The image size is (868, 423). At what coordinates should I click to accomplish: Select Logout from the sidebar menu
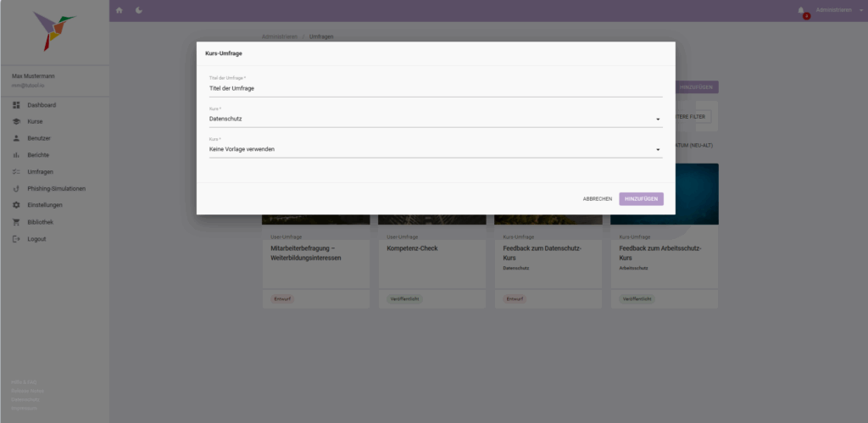[x=36, y=239]
